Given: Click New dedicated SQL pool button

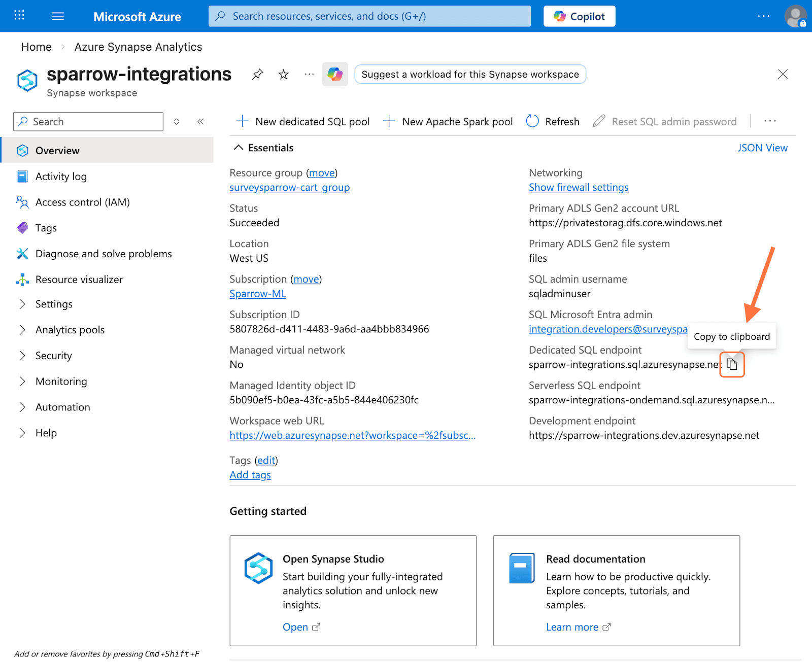Looking at the screenshot, I should pos(303,121).
